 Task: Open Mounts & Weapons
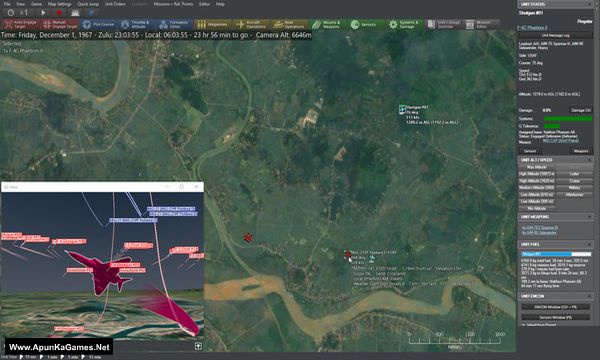coord(328,24)
